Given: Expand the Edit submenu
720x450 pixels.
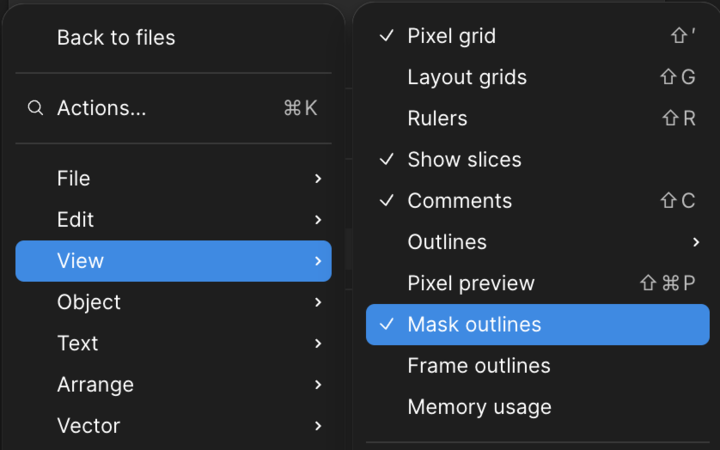Looking at the screenshot, I should pyautogui.click(x=174, y=219).
